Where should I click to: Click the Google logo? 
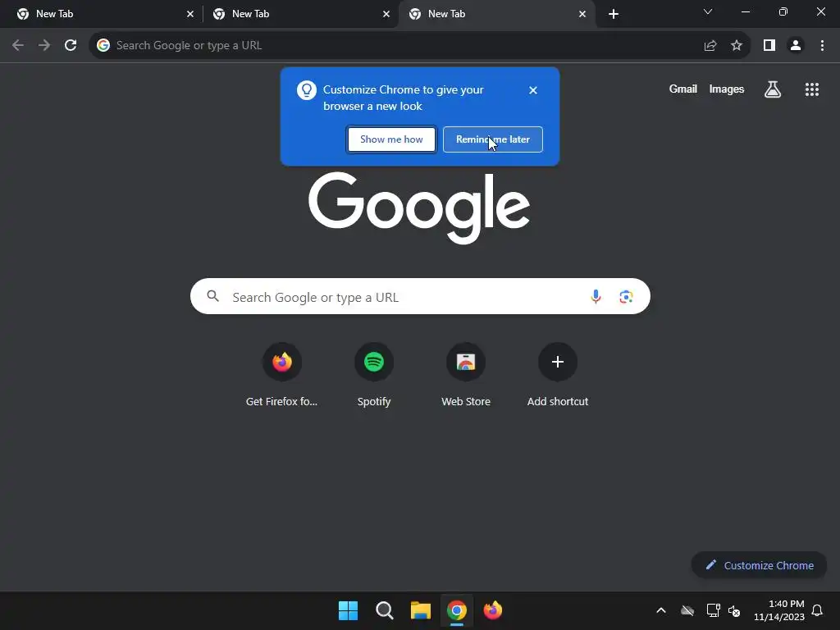tap(419, 208)
